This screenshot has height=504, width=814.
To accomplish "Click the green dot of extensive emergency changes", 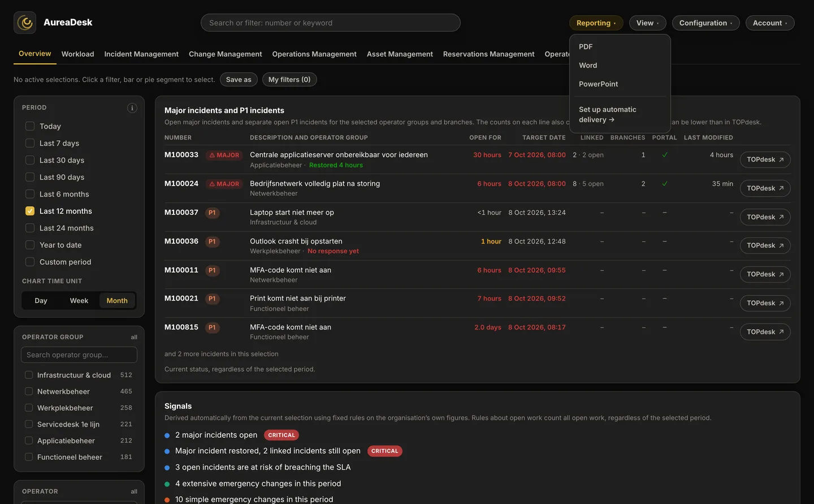I will coord(167,484).
